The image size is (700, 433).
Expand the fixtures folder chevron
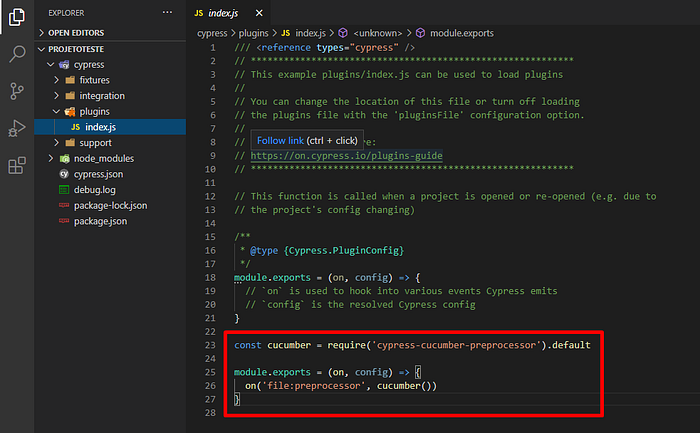click(56, 80)
